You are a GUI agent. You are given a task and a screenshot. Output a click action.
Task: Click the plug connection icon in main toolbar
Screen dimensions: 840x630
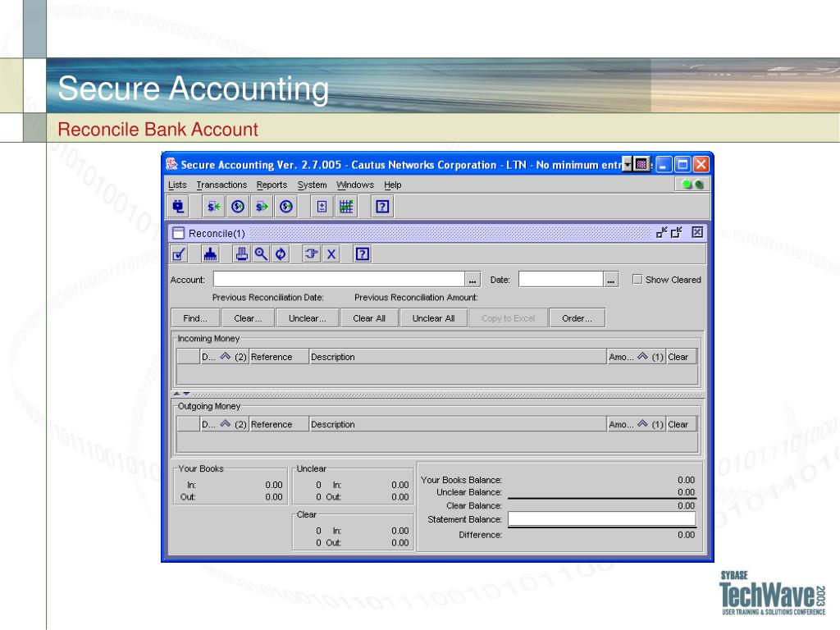(178, 206)
